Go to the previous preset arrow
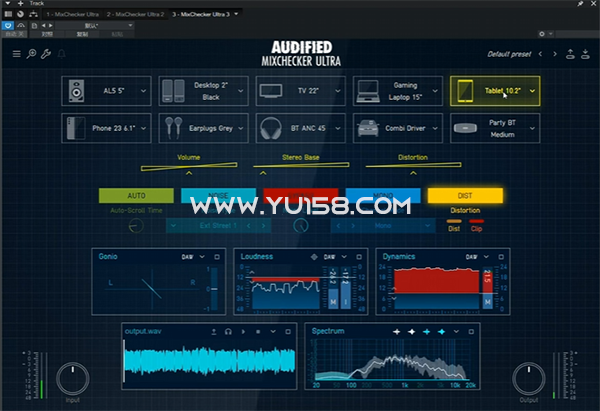600x411 pixels. [540, 54]
